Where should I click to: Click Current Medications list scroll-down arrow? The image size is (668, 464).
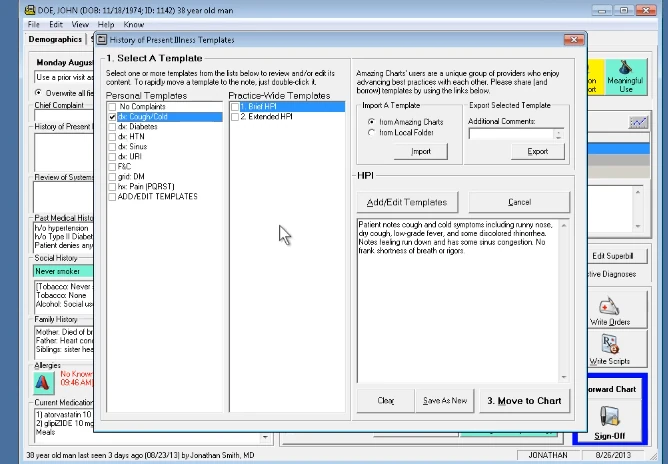pos(265,437)
